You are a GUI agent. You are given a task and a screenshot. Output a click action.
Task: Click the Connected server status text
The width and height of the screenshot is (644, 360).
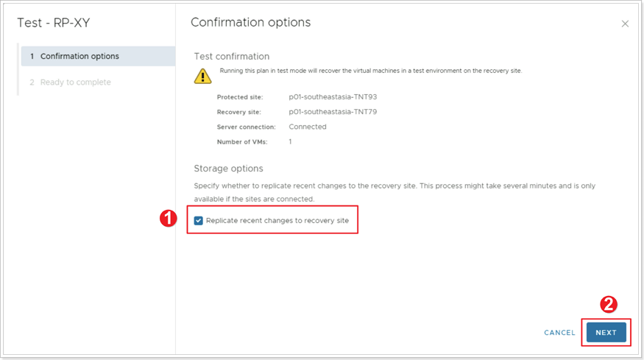coord(308,127)
